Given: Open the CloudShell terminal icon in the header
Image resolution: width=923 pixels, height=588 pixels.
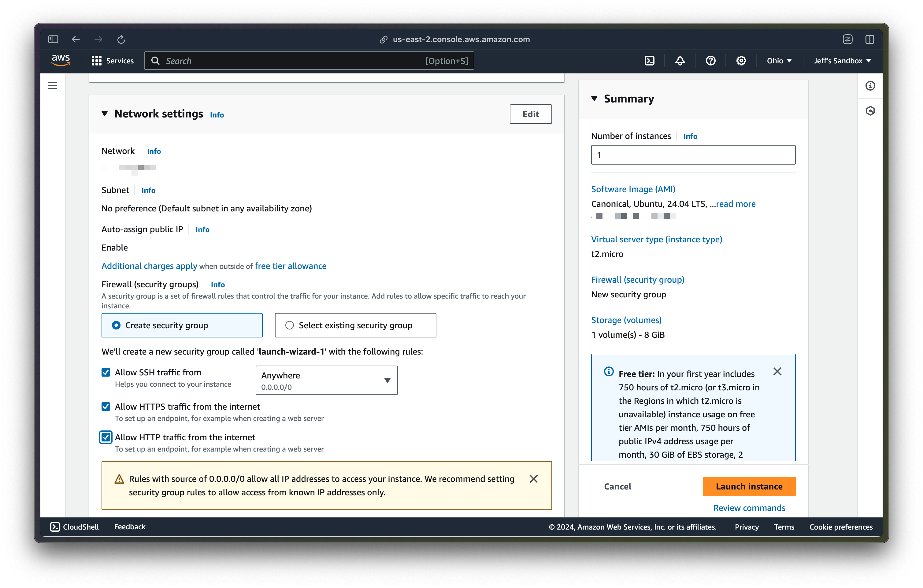Looking at the screenshot, I should tap(649, 61).
